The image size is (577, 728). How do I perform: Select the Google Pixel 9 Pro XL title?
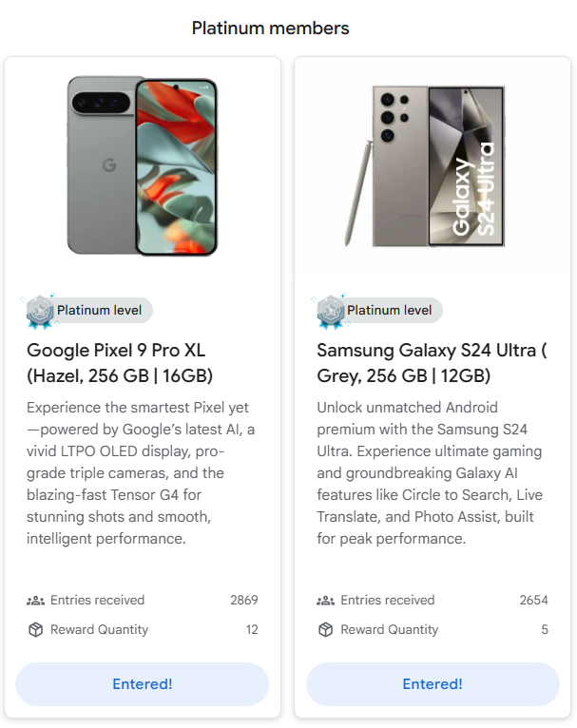tap(120, 363)
